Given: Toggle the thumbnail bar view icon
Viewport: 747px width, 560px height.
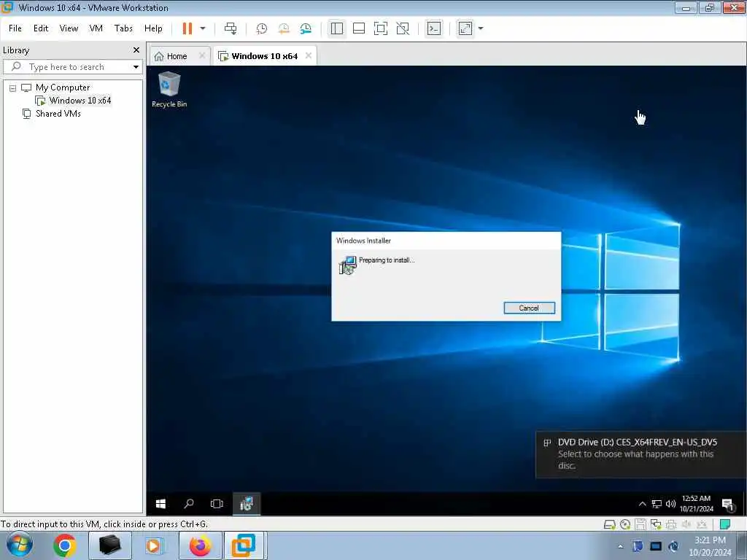Looking at the screenshot, I should [359, 28].
